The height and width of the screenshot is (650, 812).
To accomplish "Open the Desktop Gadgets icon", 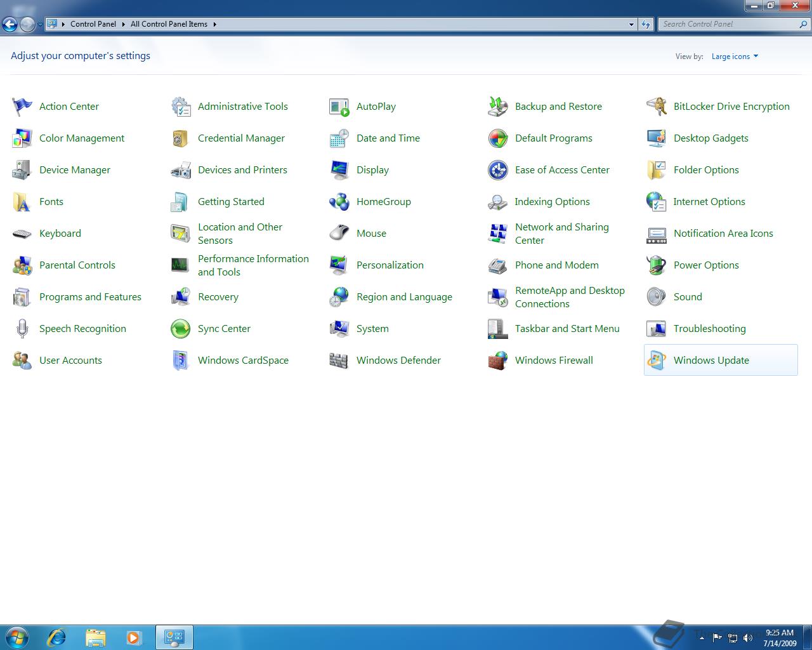I will (x=657, y=138).
